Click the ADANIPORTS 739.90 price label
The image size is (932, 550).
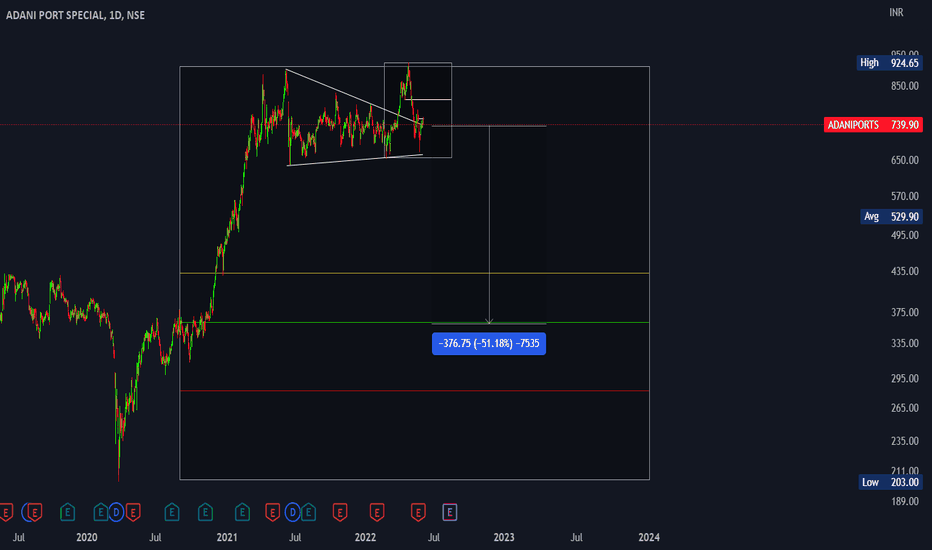[x=873, y=125]
